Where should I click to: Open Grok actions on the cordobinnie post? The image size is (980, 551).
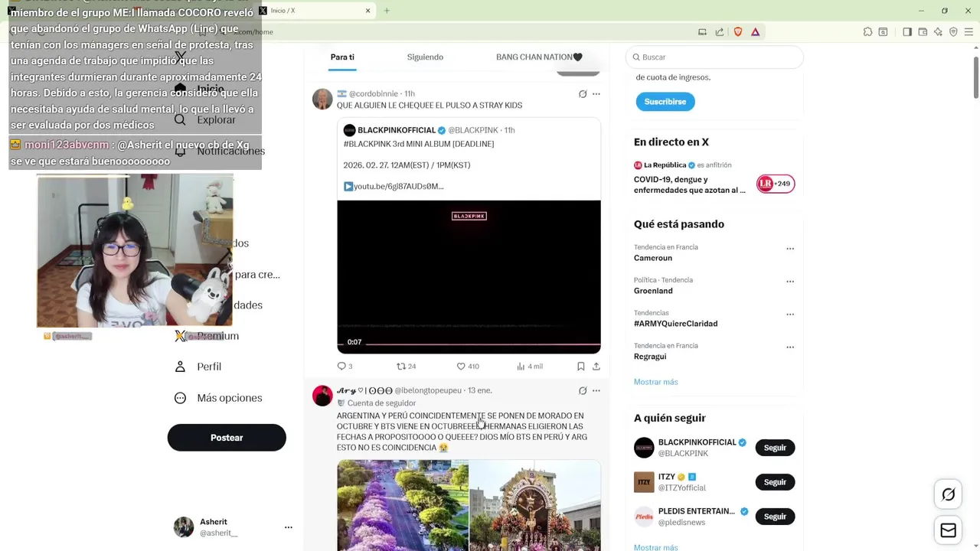pyautogui.click(x=583, y=94)
